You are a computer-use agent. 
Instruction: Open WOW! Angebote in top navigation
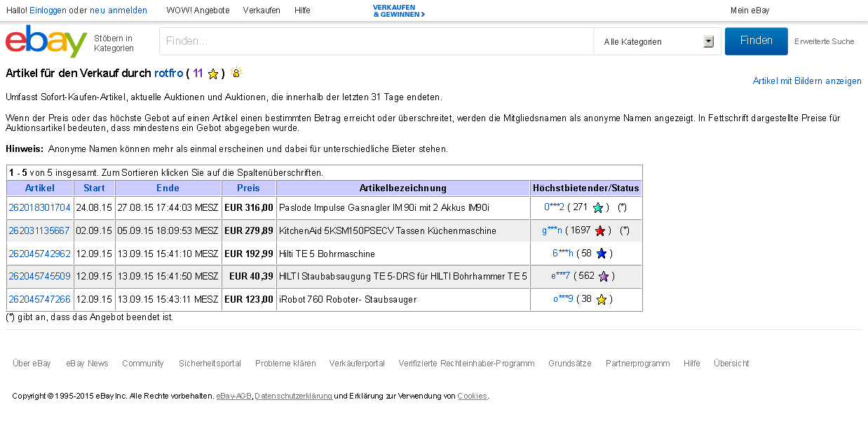pyautogui.click(x=198, y=11)
